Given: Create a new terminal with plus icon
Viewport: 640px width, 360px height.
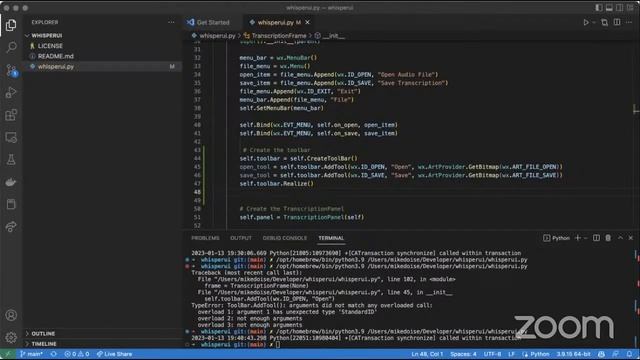Looking at the screenshot, I should point(578,238).
